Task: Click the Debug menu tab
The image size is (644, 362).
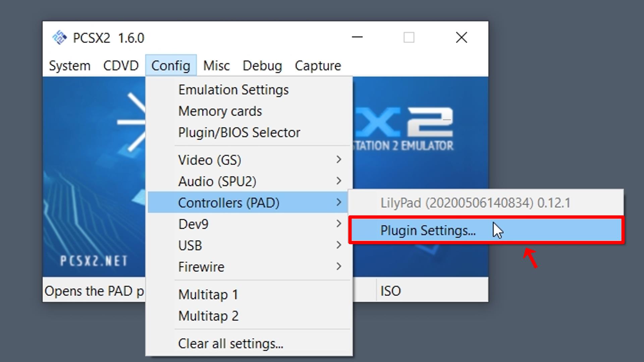Action: (x=263, y=65)
